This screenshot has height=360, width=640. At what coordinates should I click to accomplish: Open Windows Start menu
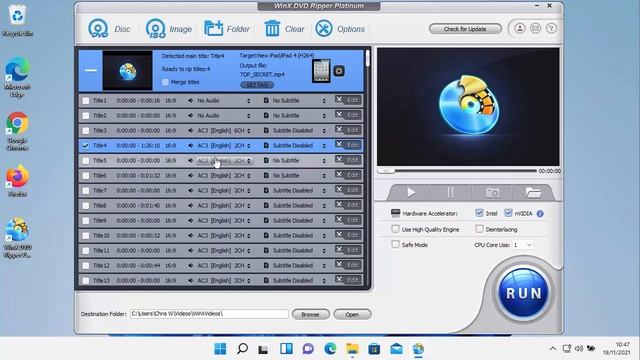pyautogui.click(x=220, y=349)
